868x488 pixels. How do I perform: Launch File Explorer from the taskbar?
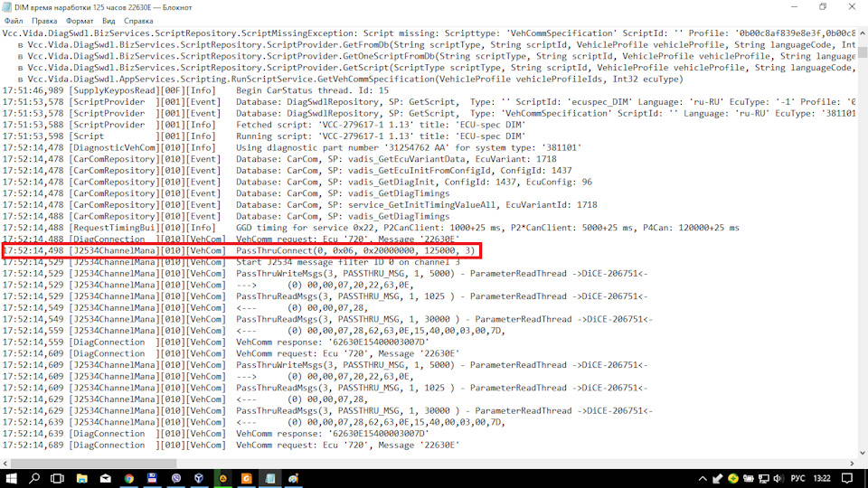click(82, 477)
